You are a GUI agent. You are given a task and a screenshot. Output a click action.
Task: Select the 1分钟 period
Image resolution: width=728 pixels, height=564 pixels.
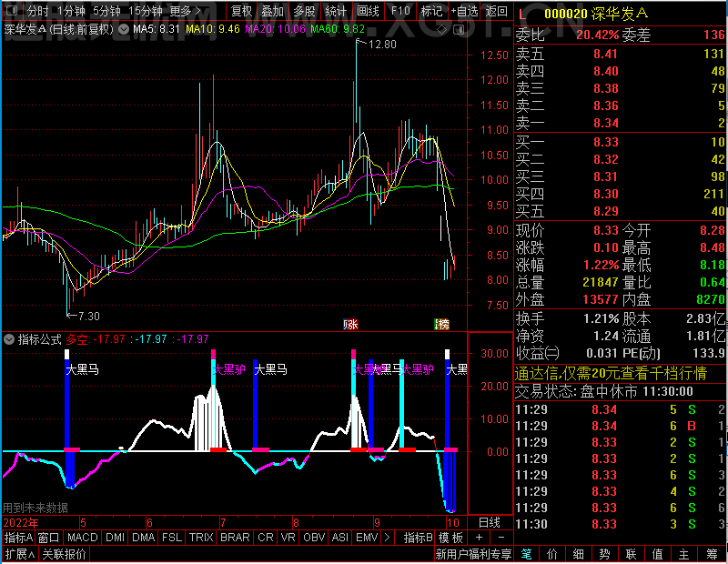point(71,11)
